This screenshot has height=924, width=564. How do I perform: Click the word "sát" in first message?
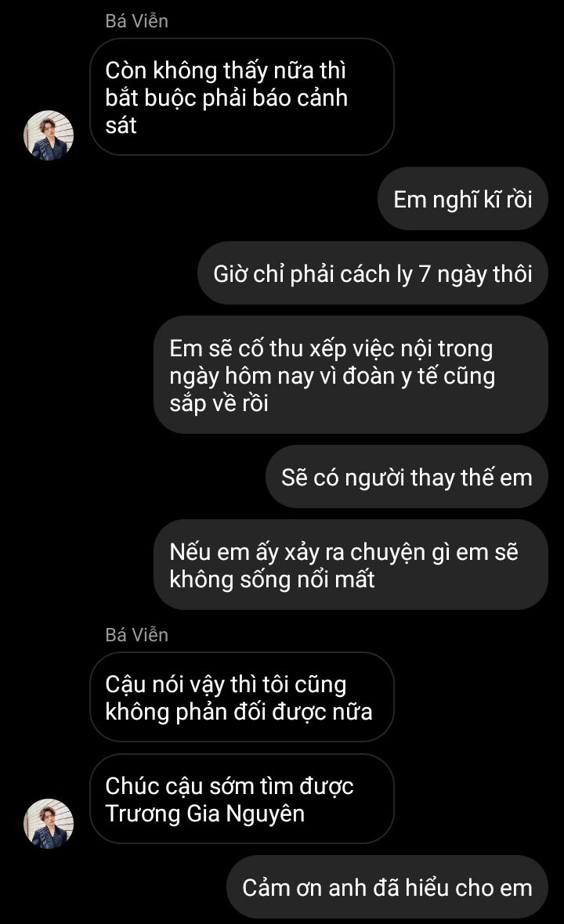click(x=121, y=125)
